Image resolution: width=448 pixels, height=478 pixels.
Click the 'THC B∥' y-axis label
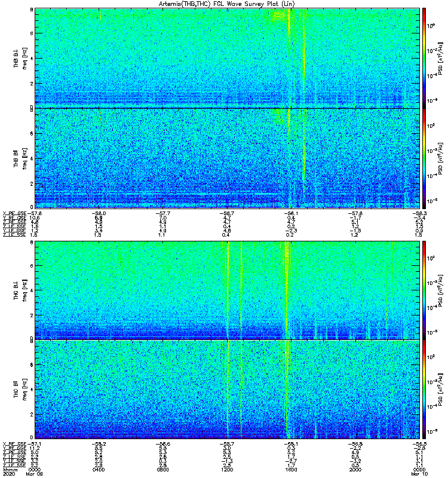(x=16, y=389)
